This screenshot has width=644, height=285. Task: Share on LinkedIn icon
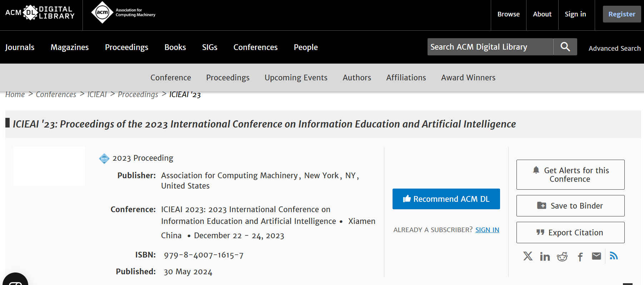545,256
